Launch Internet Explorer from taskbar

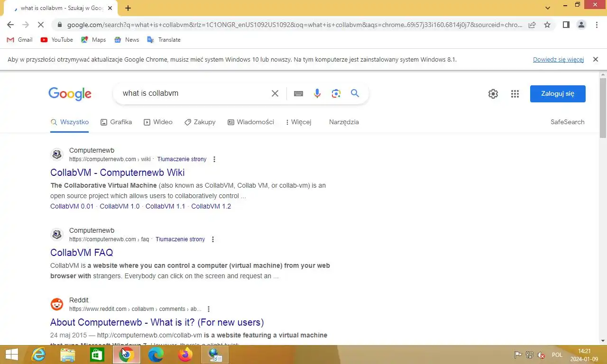[x=38, y=355]
